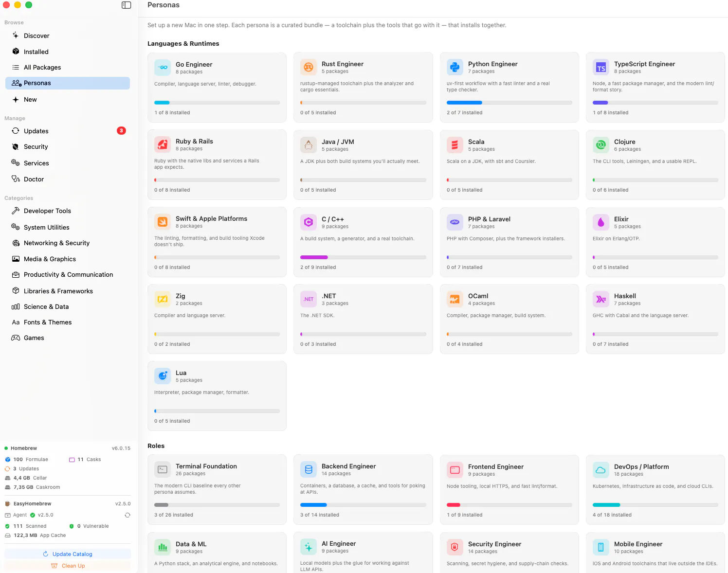Click the Java / JVM persona icon
The width and height of the screenshot is (728, 573).
[x=309, y=145]
